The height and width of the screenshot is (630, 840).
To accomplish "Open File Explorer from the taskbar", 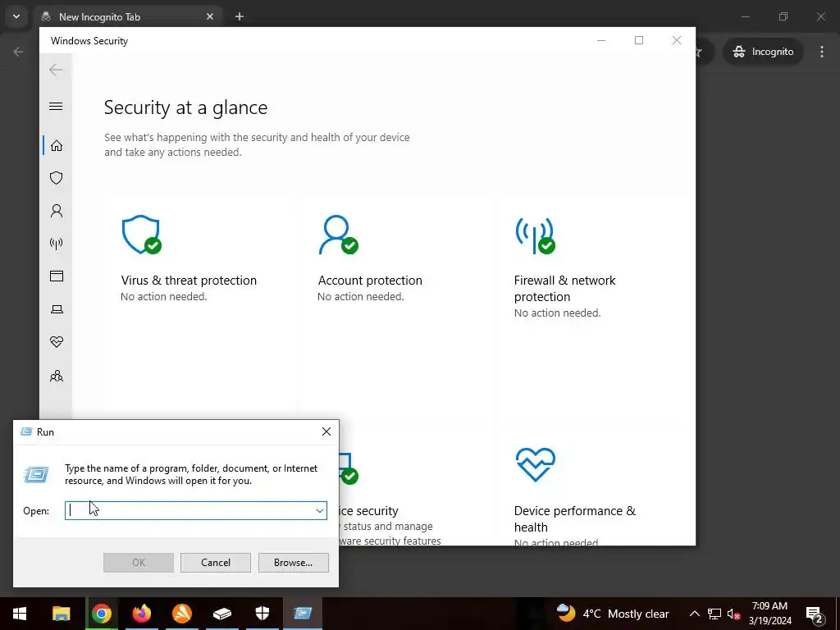I will click(x=61, y=614).
